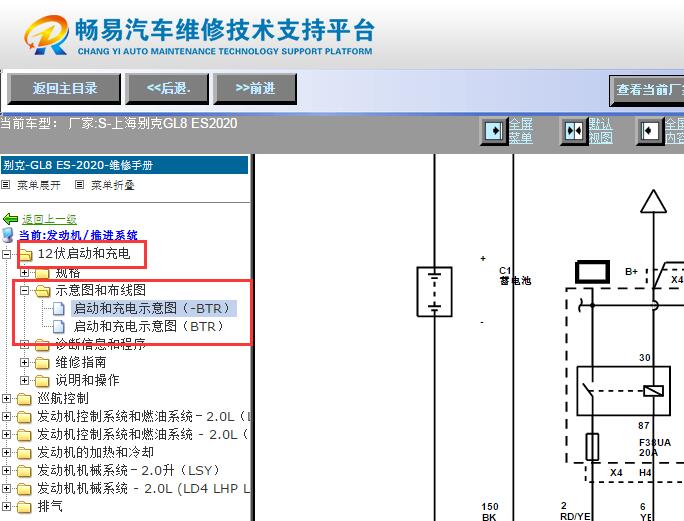Click the folder icon of 说明和操作
684x521 pixels.
42,381
